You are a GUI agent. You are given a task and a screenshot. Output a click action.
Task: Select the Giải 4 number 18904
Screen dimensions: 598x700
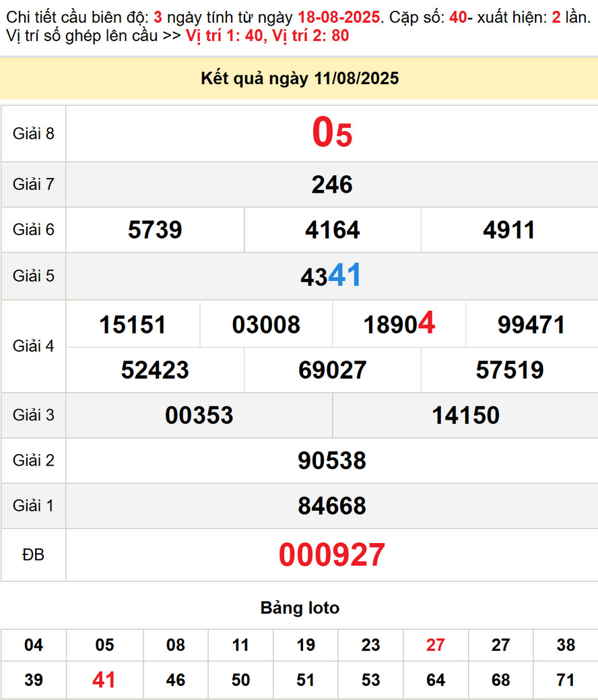(x=399, y=325)
